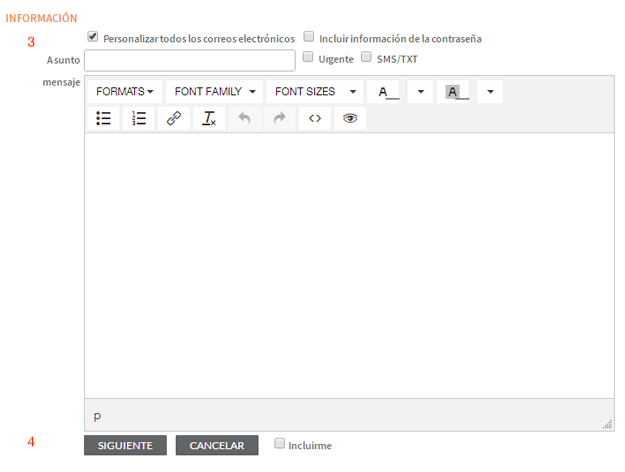
Task: Click the editor resize handle corner
Action: 608,425
